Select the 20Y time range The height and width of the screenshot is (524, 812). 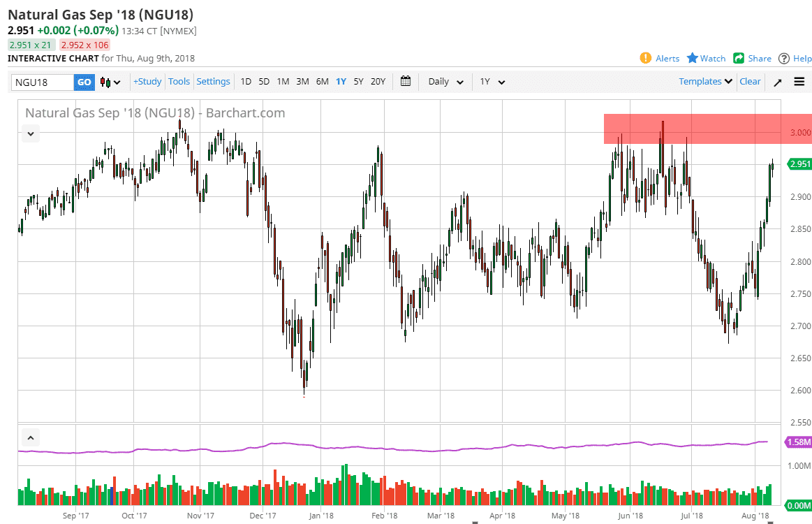tap(378, 81)
